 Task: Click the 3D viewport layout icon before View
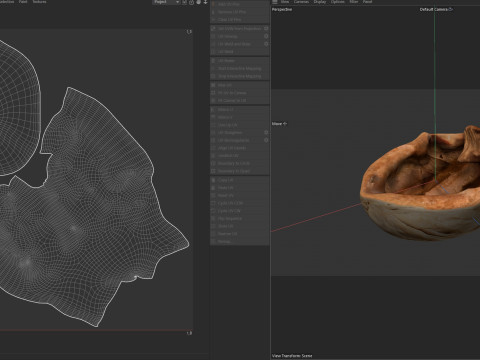pyautogui.click(x=275, y=2)
